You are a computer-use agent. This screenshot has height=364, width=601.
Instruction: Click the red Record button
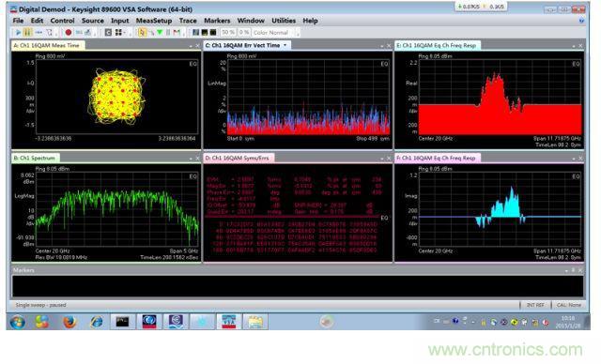(x=69, y=33)
